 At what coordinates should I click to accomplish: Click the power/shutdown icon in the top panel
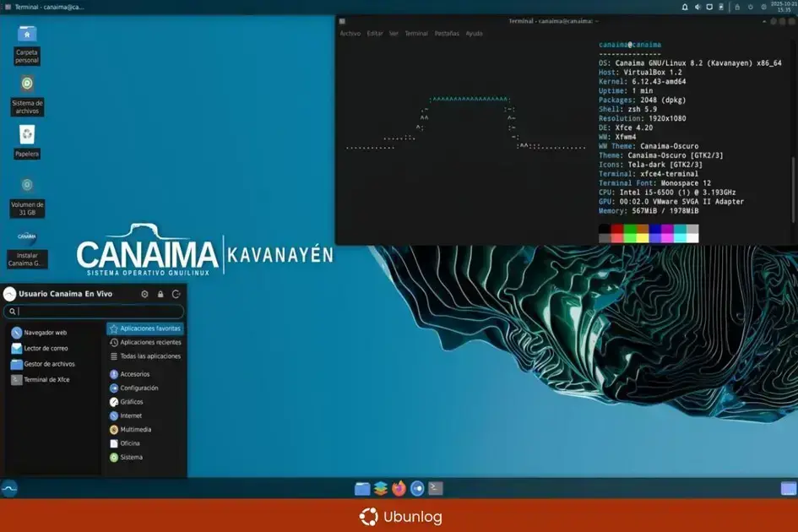tap(750, 7)
